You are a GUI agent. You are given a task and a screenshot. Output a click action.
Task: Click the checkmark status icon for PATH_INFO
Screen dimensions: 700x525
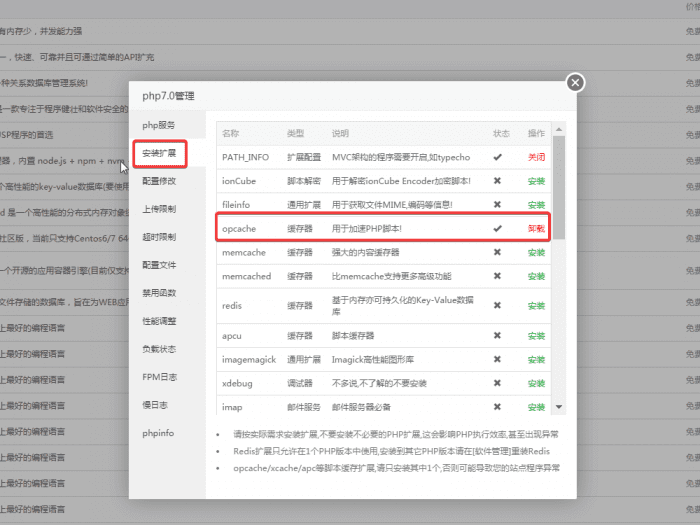click(498, 157)
